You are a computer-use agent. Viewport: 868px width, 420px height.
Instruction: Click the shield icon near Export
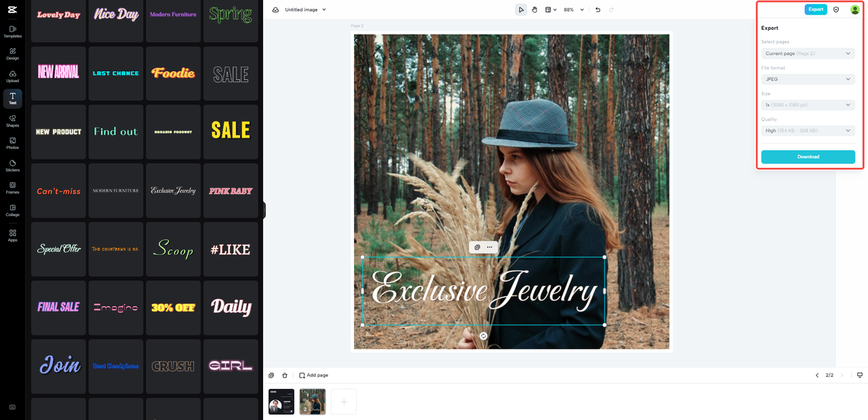(836, 9)
